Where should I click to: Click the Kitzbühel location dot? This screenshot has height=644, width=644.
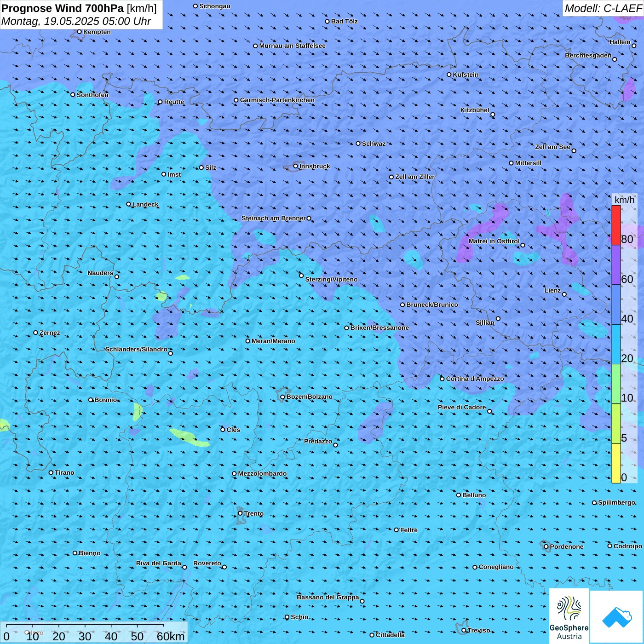493,115
